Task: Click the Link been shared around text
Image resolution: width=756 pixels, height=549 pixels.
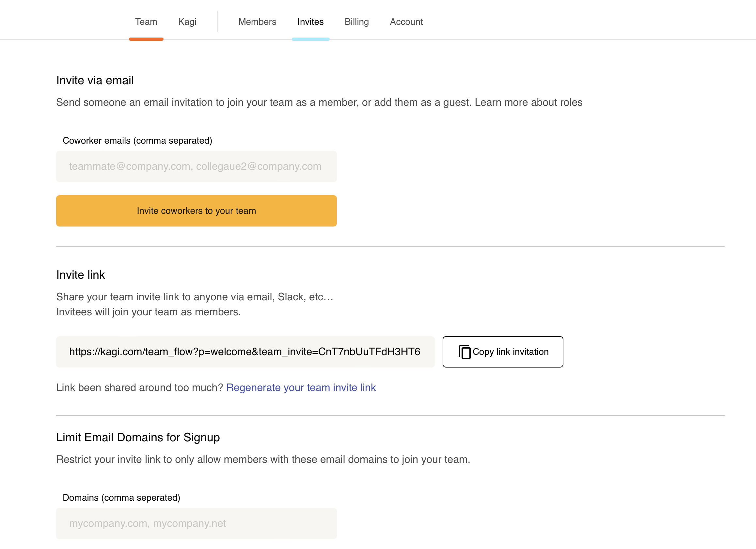Action: coord(139,387)
